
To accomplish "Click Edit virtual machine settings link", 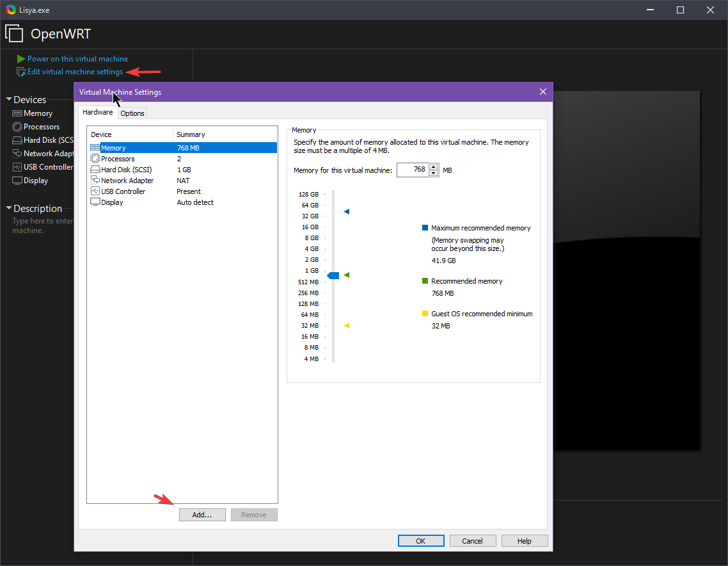I will (x=75, y=72).
